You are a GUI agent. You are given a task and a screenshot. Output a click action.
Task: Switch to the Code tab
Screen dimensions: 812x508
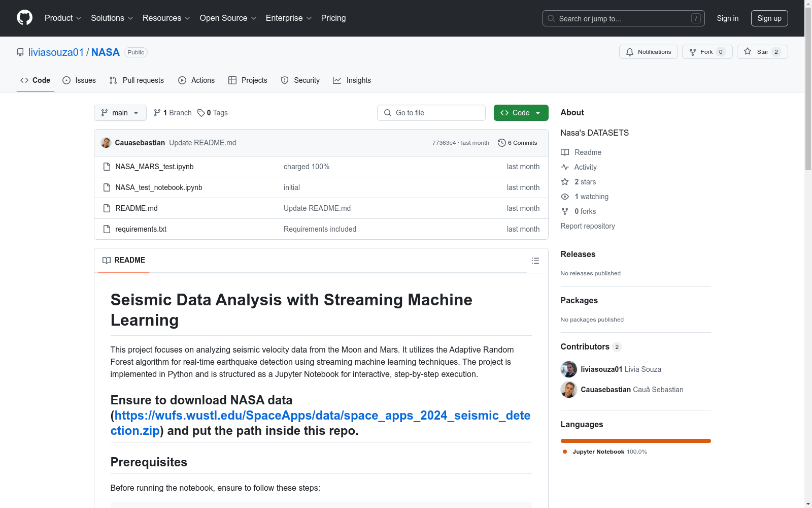click(x=36, y=80)
